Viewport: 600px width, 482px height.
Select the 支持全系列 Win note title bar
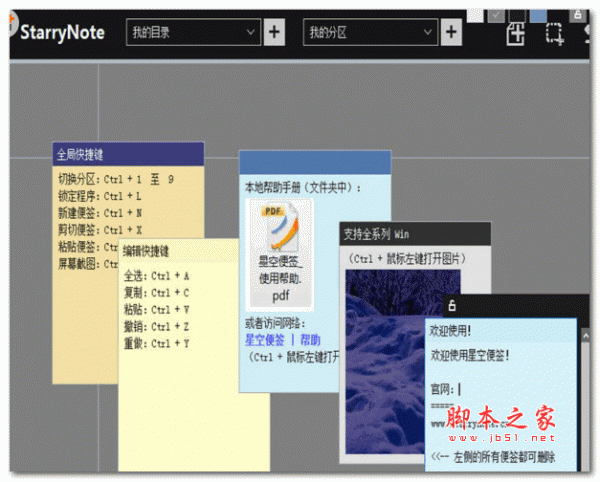click(x=415, y=234)
